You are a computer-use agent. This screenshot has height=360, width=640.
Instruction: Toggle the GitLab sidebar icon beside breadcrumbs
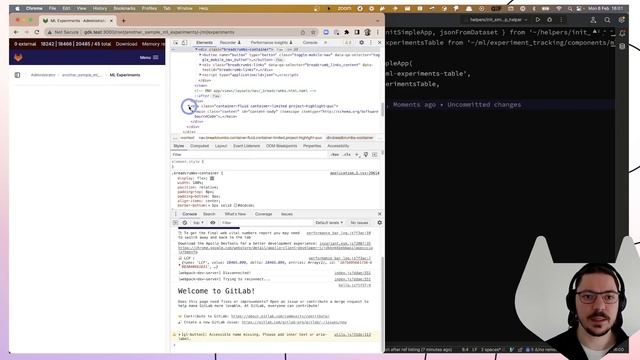(17, 75)
